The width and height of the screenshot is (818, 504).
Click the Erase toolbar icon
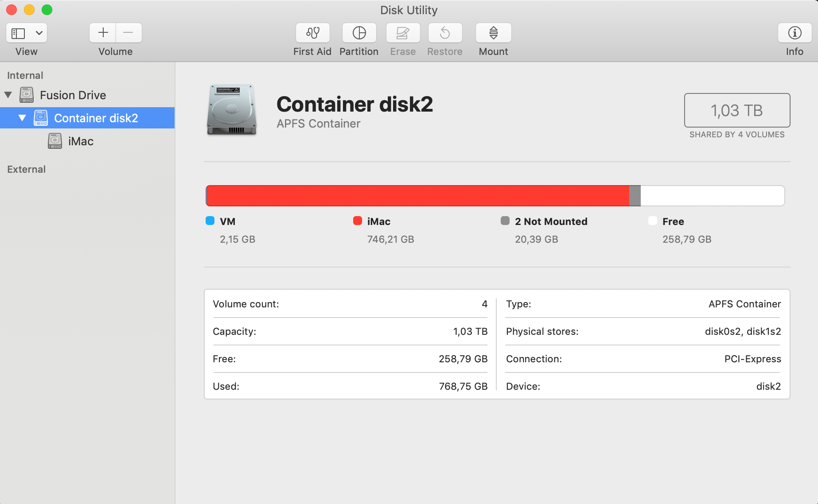(x=403, y=33)
